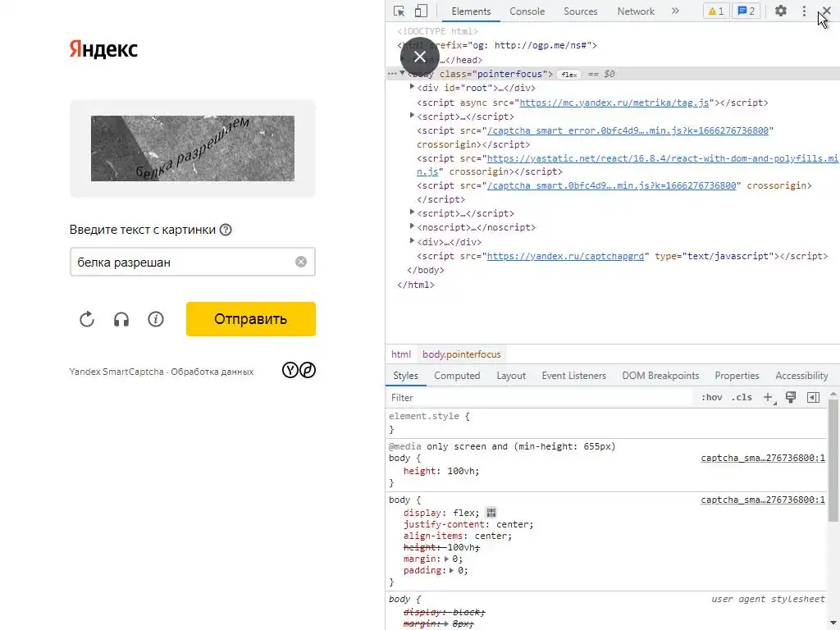This screenshot has width=840, height=630.
Task: Click the align-items: center declaration
Action: coord(458,536)
